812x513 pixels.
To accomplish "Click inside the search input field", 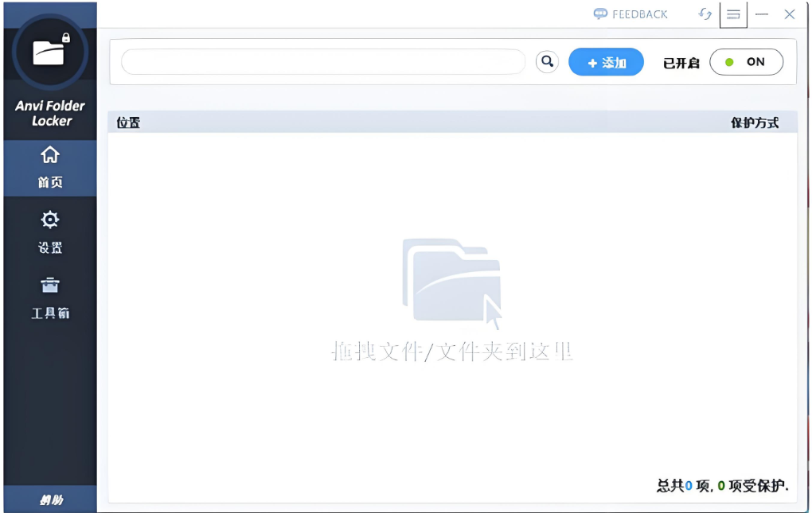I will pos(322,61).
